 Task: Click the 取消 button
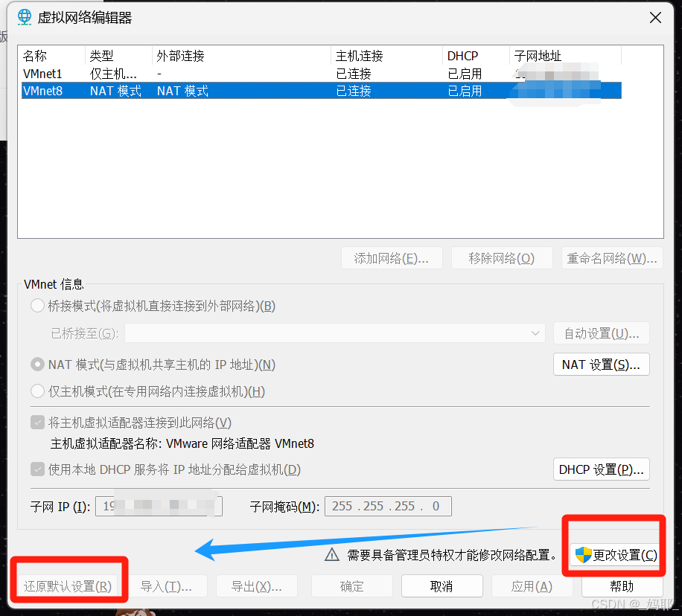(x=442, y=586)
